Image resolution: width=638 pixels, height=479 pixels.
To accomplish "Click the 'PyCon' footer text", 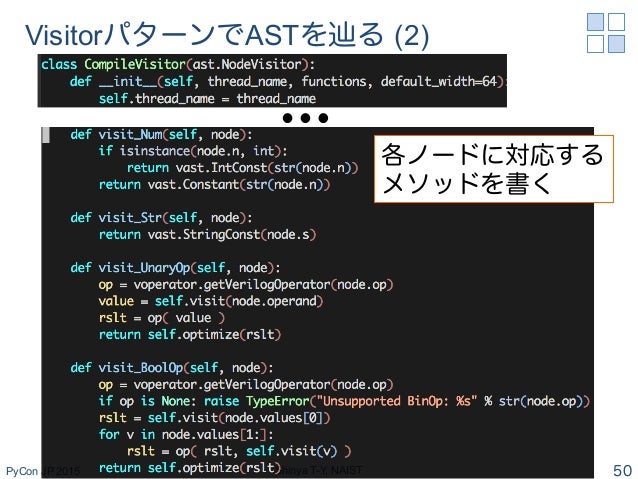I will [x=22, y=471].
